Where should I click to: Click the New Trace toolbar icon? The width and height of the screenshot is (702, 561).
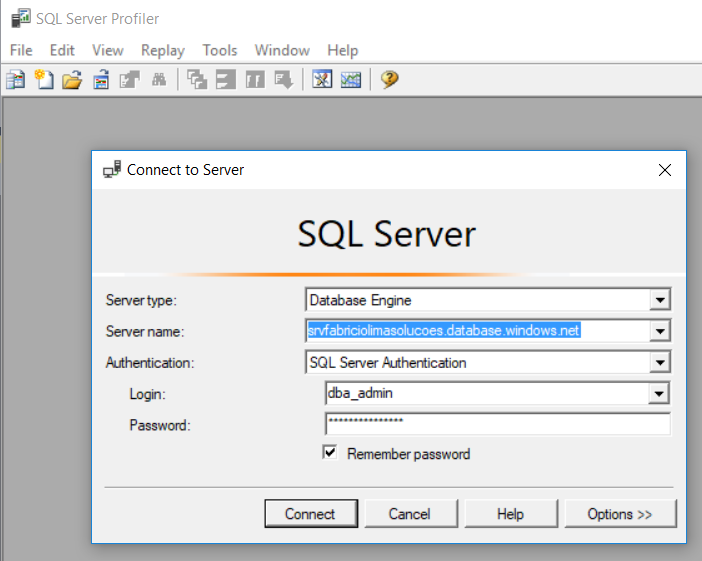[x=16, y=80]
